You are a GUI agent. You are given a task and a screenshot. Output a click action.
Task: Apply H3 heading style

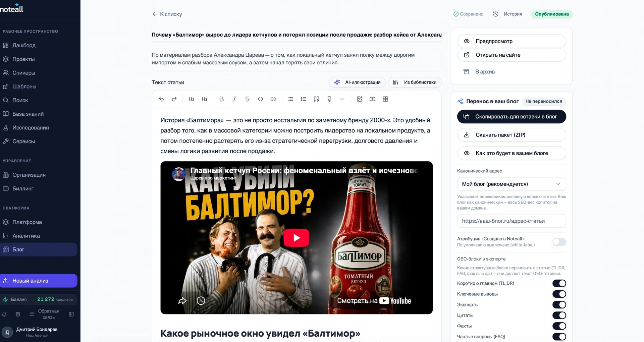204,99
